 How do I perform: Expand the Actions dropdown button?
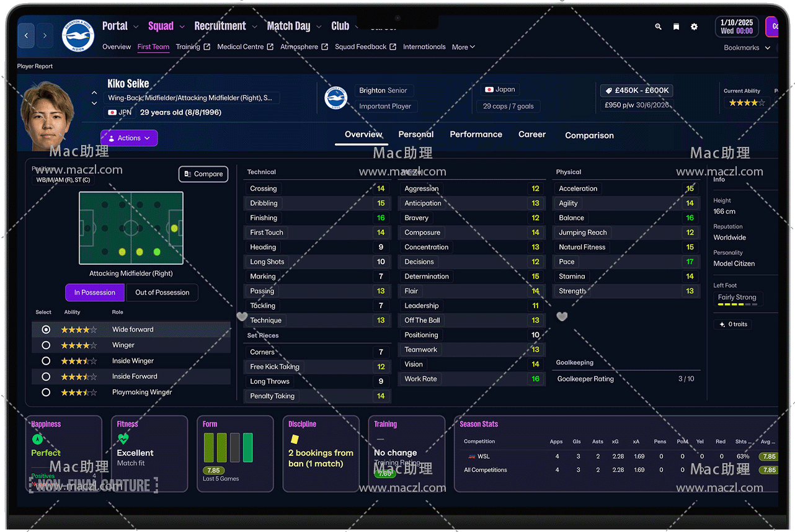pyautogui.click(x=129, y=138)
